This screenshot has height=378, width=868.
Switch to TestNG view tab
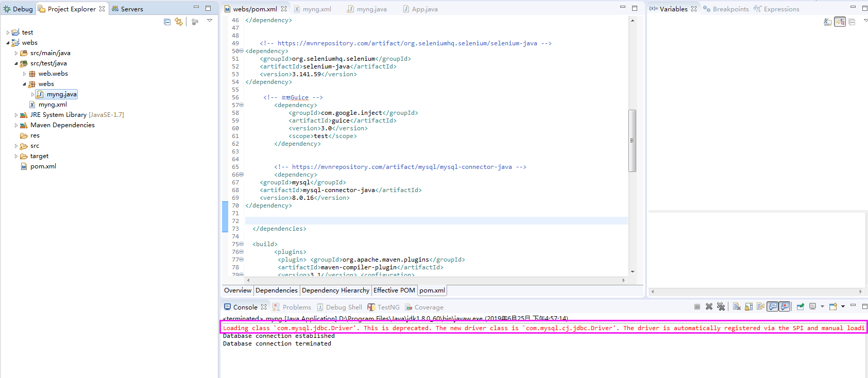coord(384,307)
